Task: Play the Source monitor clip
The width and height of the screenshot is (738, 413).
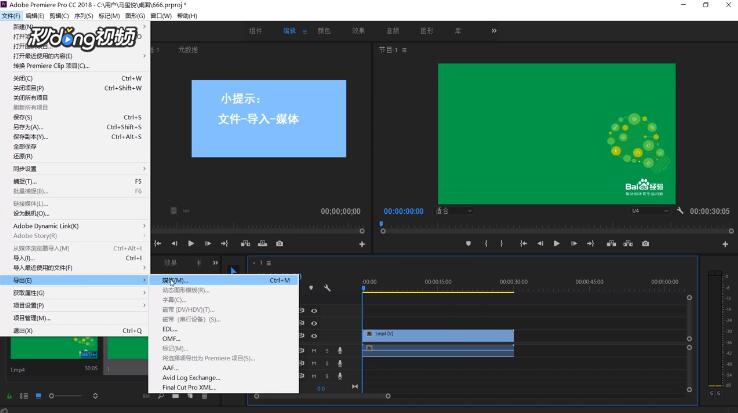Action: point(191,243)
